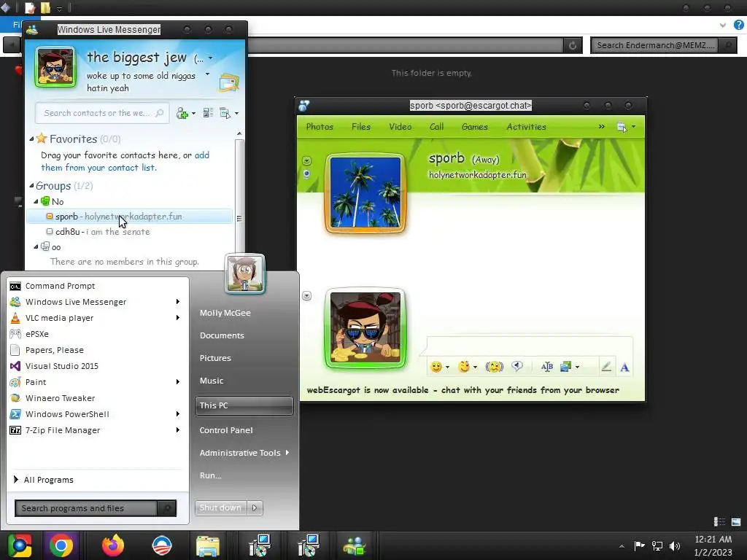Click the help question mark icon in Explorer
This screenshot has height=560, width=747.
coord(738,25)
